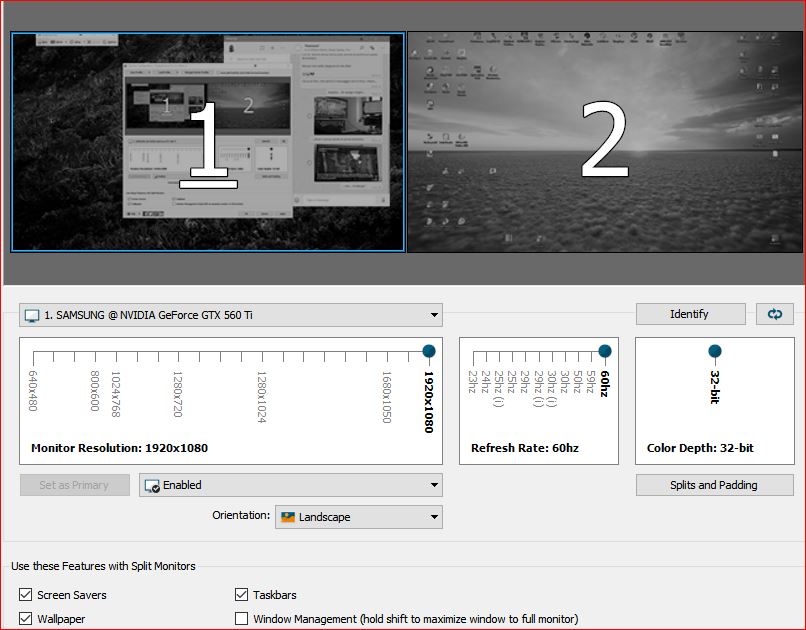Click the Color Depth slider handle

(715, 351)
